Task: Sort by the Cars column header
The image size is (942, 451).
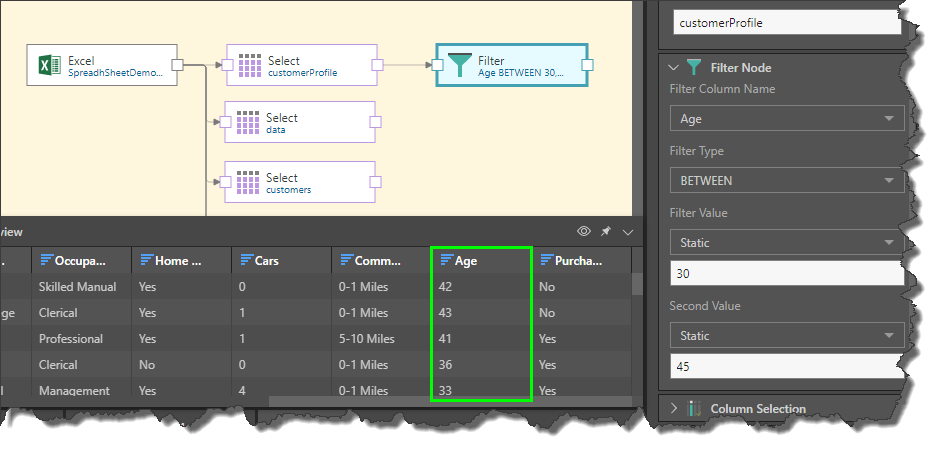Action: tap(281, 261)
